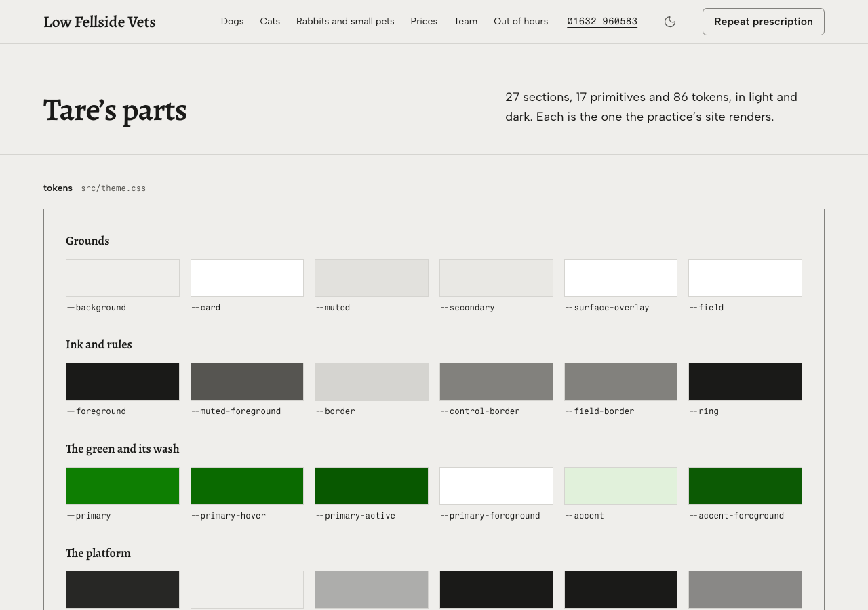Click the tokens section label
This screenshot has width=868, height=610.
58,188
